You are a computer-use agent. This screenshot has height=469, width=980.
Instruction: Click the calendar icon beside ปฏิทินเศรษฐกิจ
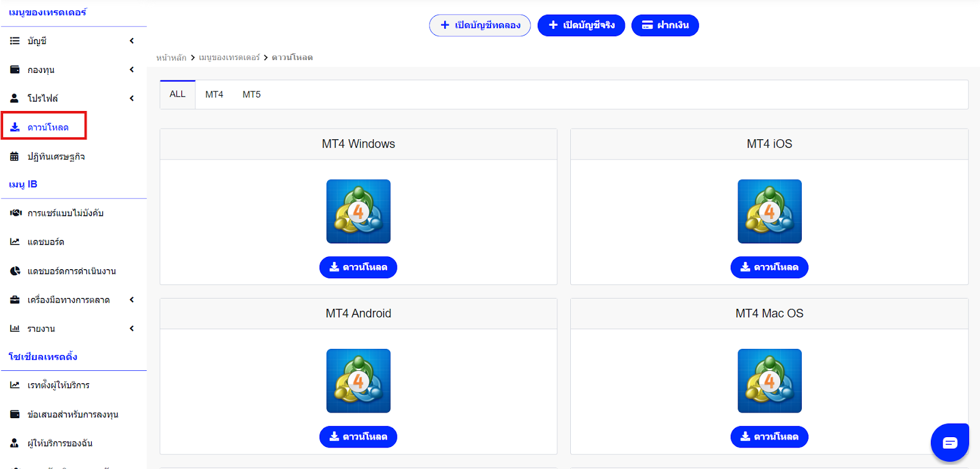15,156
